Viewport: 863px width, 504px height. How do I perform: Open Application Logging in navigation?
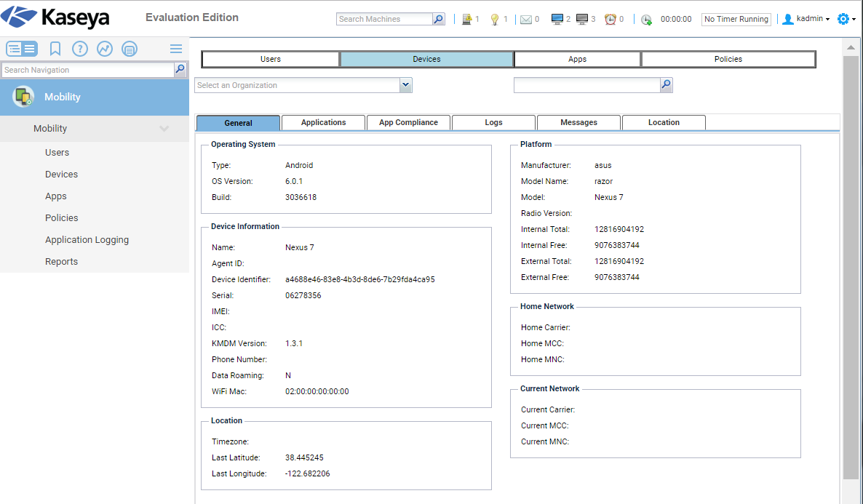coord(87,240)
